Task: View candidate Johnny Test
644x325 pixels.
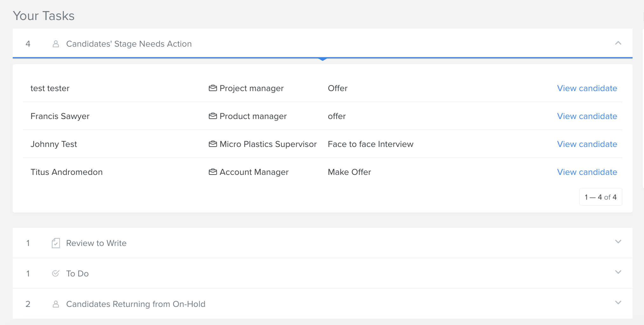Action: tap(587, 144)
